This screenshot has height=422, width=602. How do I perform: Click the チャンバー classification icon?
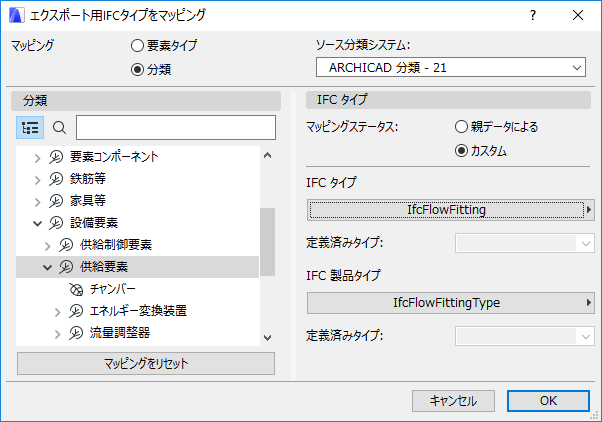pos(76,289)
